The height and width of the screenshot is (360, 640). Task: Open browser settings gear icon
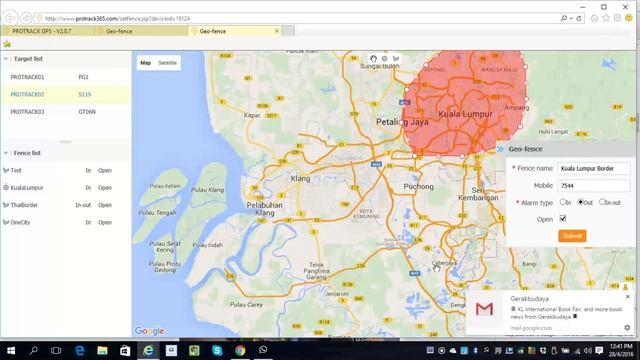pyautogui.click(x=618, y=18)
